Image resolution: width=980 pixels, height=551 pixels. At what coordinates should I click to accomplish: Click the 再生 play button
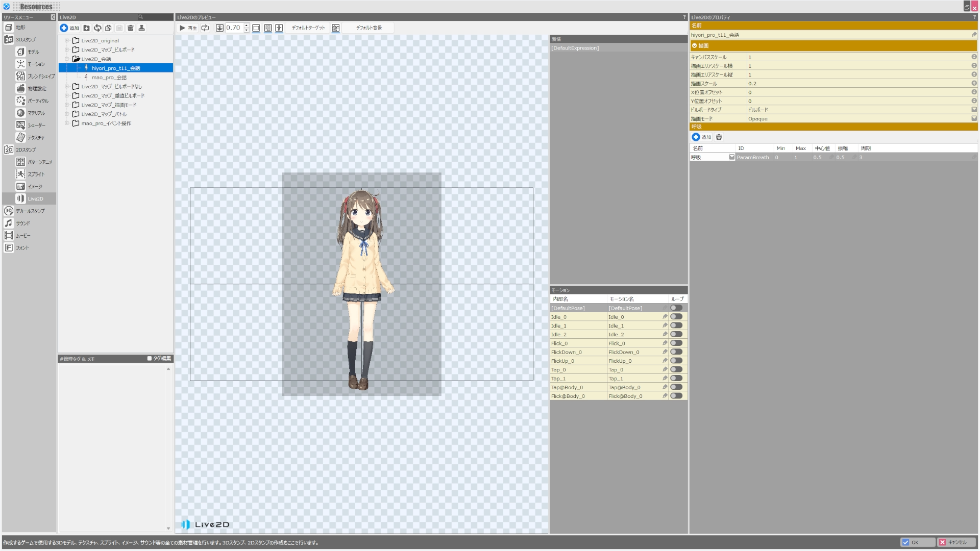[x=188, y=28]
